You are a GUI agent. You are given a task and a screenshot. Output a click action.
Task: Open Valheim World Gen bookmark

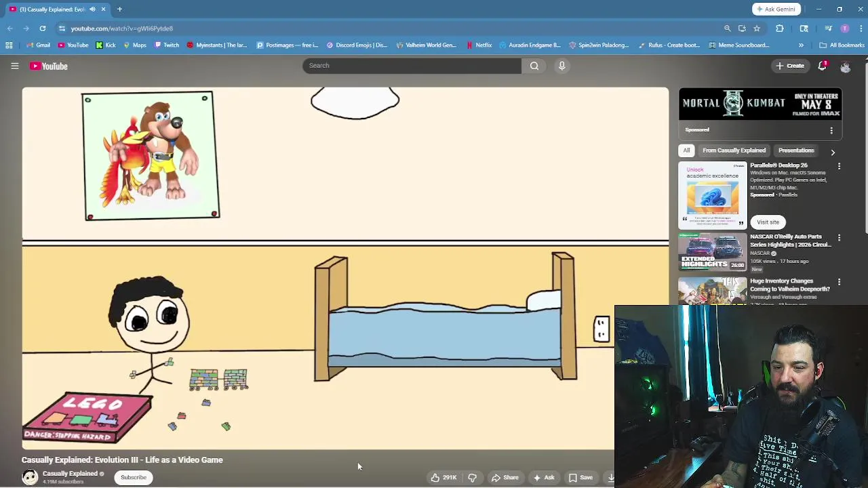coord(426,45)
